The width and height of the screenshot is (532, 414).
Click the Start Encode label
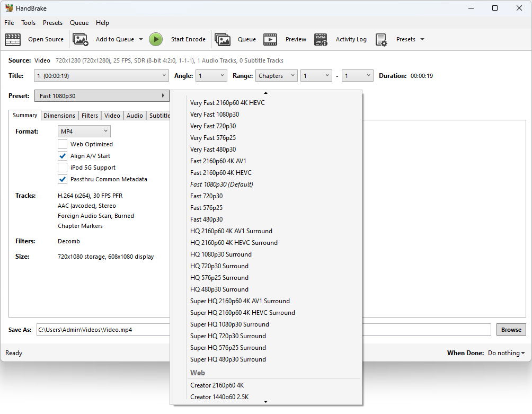(x=188, y=39)
